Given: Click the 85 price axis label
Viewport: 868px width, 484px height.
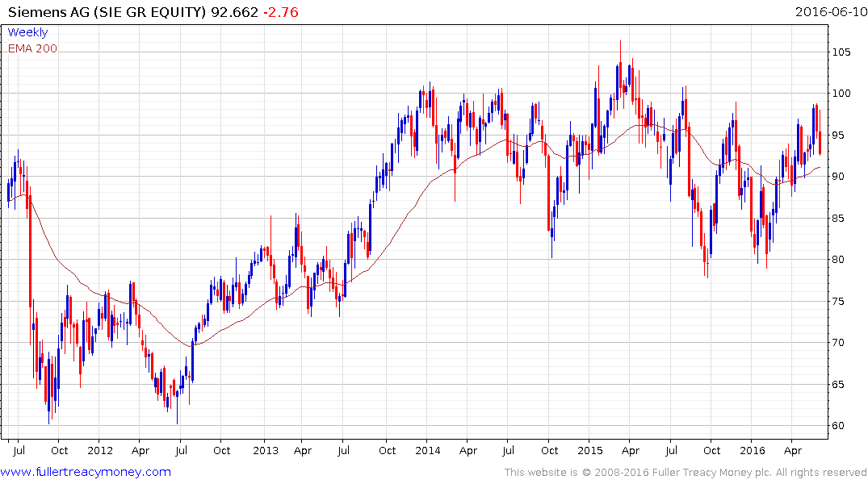Looking at the screenshot, I should click(x=838, y=218).
